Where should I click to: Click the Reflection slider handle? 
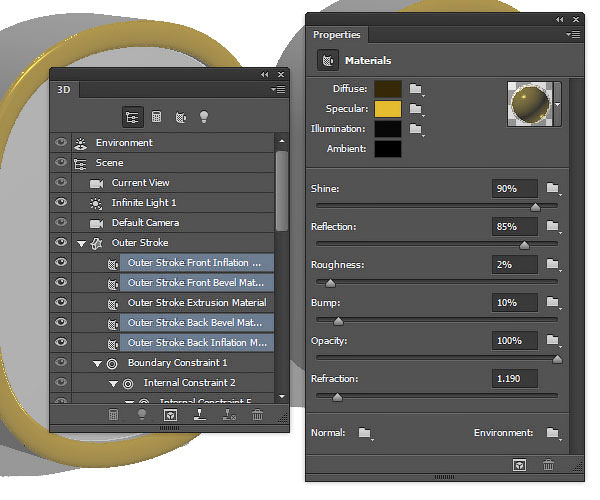pos(524,245)
